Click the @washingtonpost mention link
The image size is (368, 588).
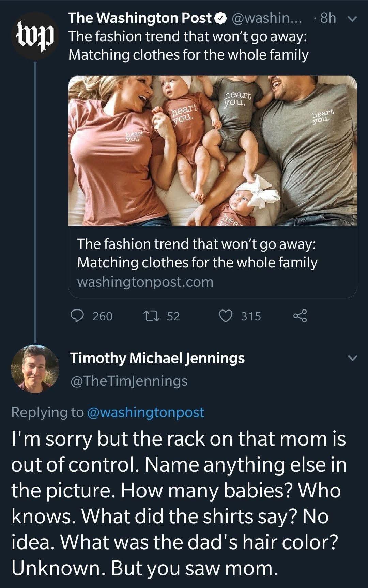(x=145, y=412)
